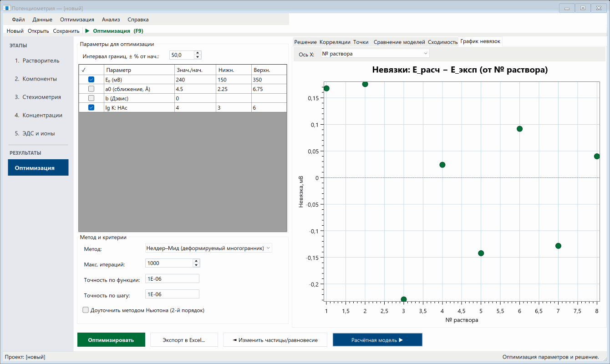Click the a0 upper bound cell "6.75"

point(269,89)
